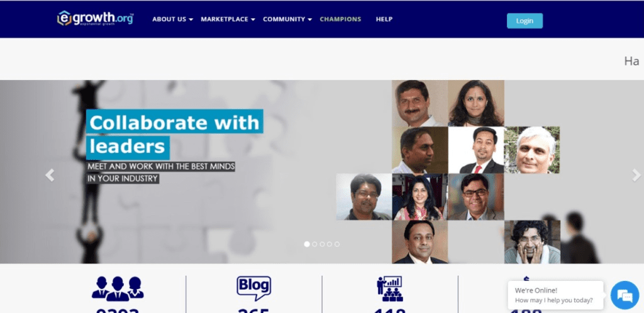Go to previous slide with left arrow
The width and height of the screenshot is (644, 313).
tap(50, 175)
